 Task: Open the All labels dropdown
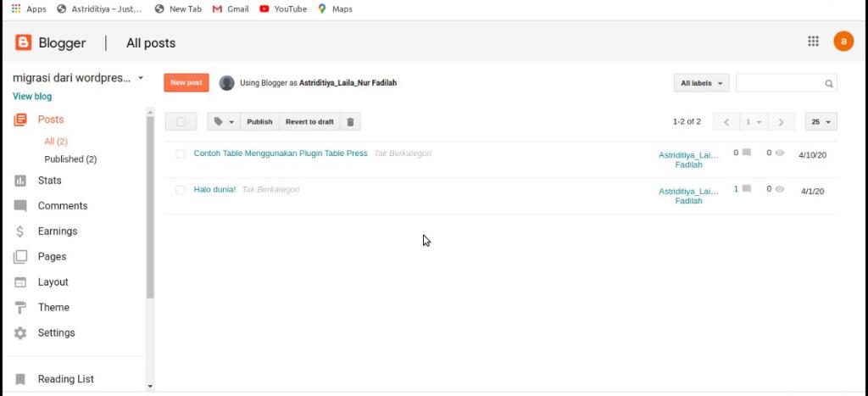pos(701,83)
